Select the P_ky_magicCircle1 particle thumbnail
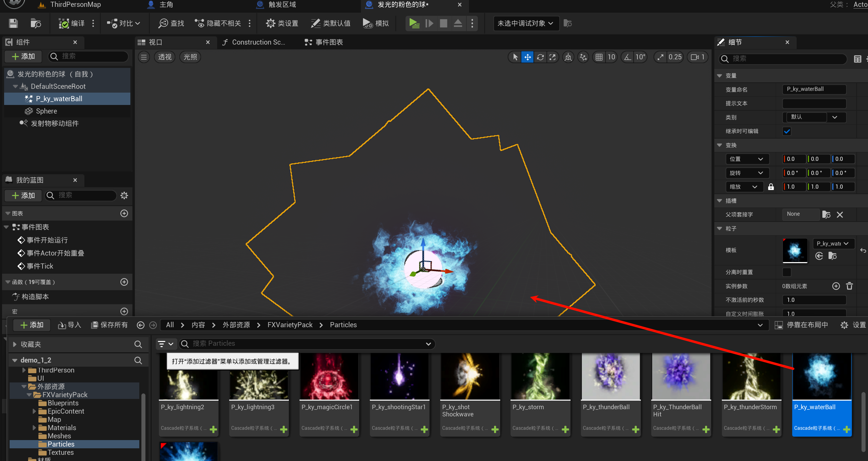 coord(329,377)
